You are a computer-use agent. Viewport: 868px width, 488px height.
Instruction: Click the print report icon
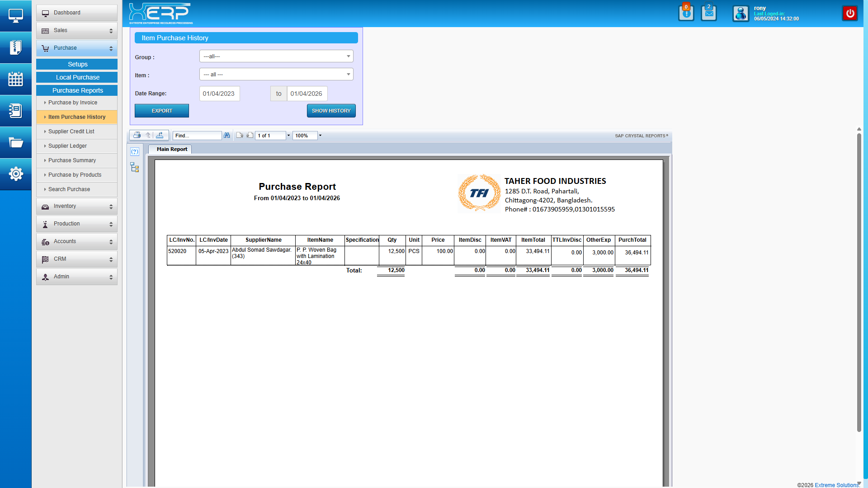(137, 135)
